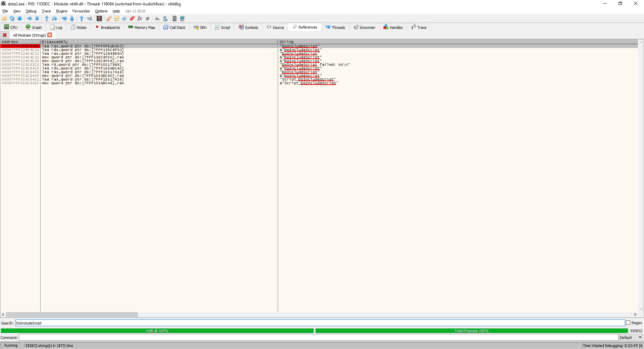Click the Step Over icon
The height and width of the screenshot is (349, 644).
(54, 18)
